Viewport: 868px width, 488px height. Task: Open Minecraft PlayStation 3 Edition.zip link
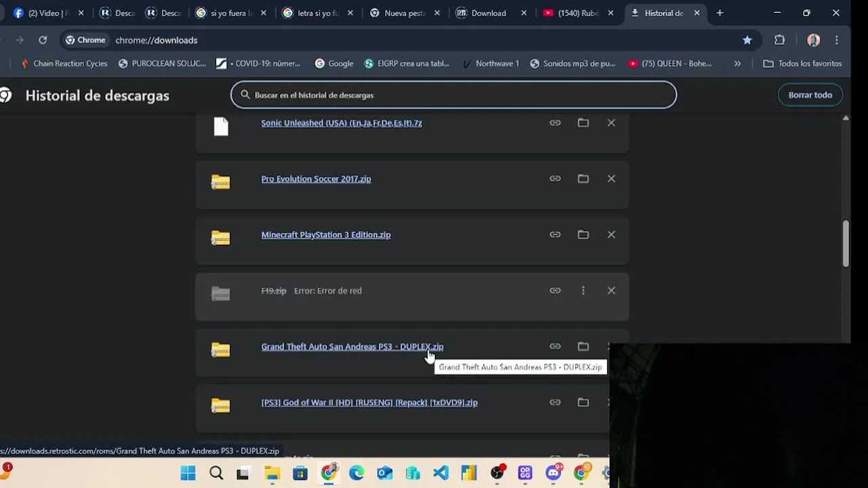[x=326, y=235]
